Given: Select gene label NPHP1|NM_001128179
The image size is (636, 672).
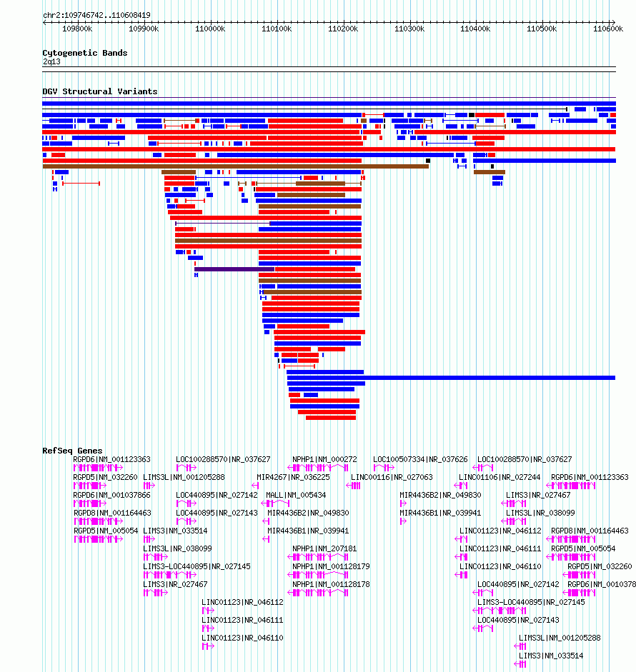Looking at the screenshot, I should [x=331, y=566].
